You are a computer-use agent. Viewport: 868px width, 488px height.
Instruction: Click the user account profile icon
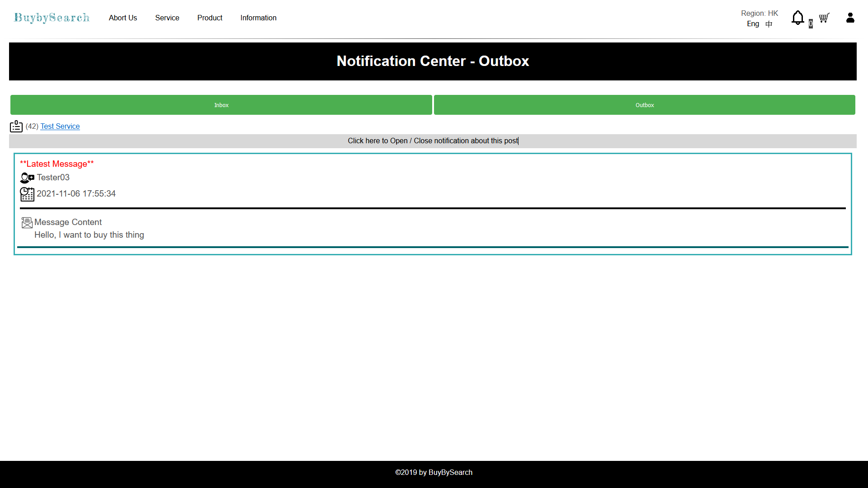click(850, 18)
